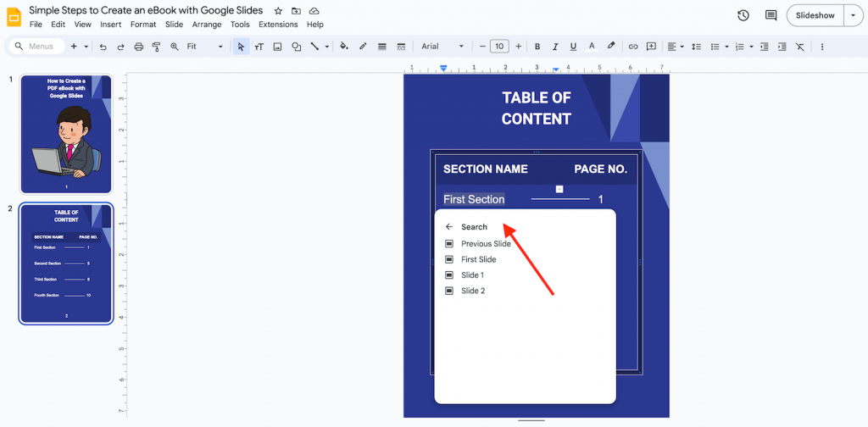Viewport: 868px width, 427px height.
Task: Click the clear formatting icon
Action: pyautogui.click(x=800, y=47)
